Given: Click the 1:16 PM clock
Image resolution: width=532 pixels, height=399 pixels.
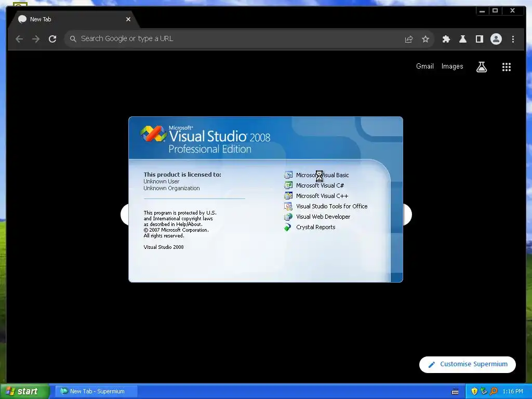Looking at the screenshot, I should [x=513, y=391].
